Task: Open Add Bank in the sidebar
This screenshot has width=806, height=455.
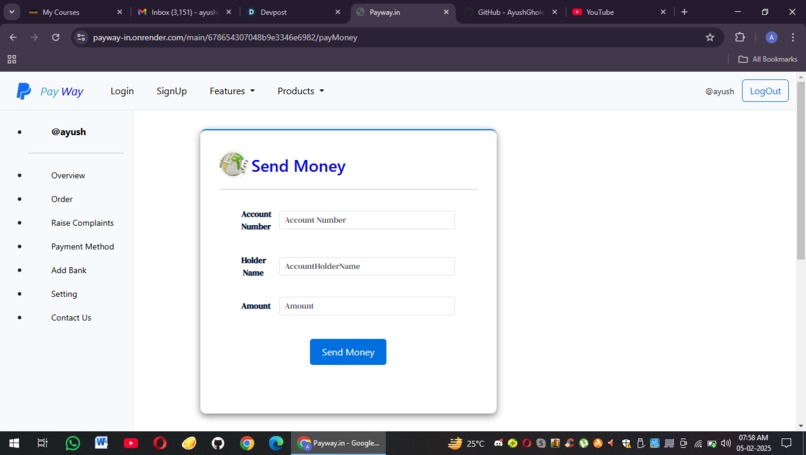Action: click(x=69, y=270)
